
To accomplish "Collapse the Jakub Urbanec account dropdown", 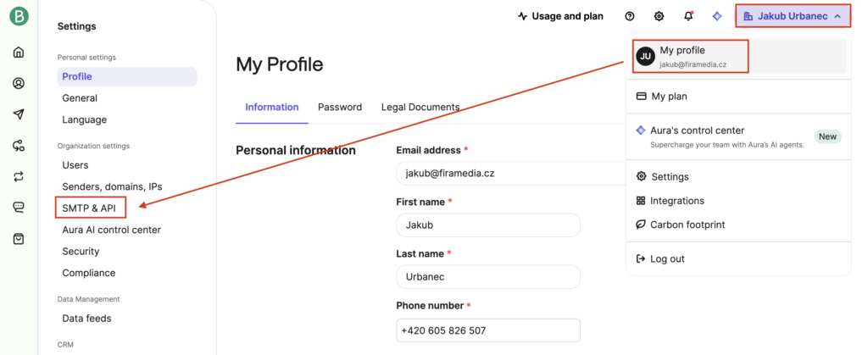I will pos(792,16).
